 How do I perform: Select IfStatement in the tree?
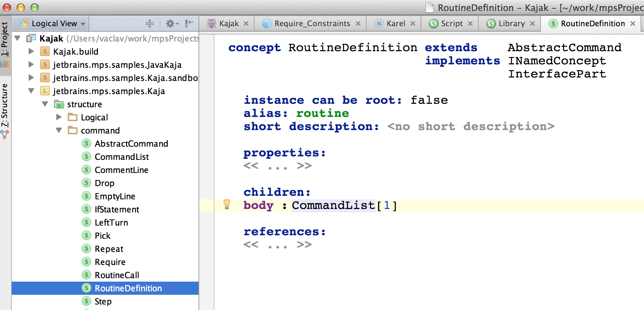click(117, 209)
